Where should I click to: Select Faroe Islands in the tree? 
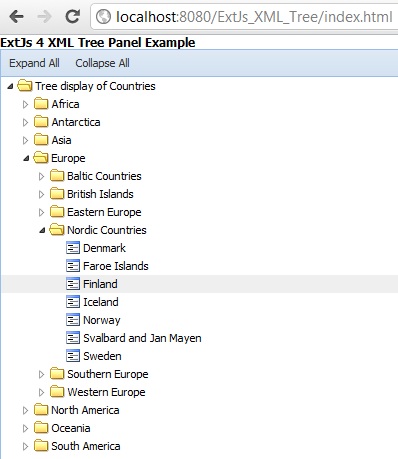click(116, 266)
